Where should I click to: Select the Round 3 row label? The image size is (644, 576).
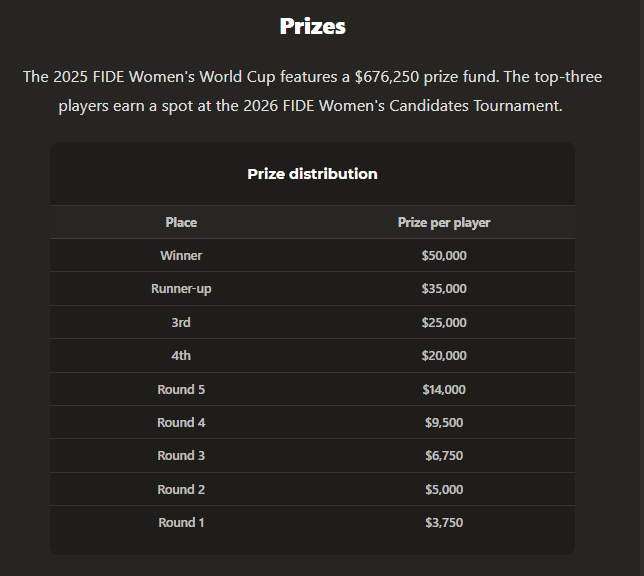point(181,455)
